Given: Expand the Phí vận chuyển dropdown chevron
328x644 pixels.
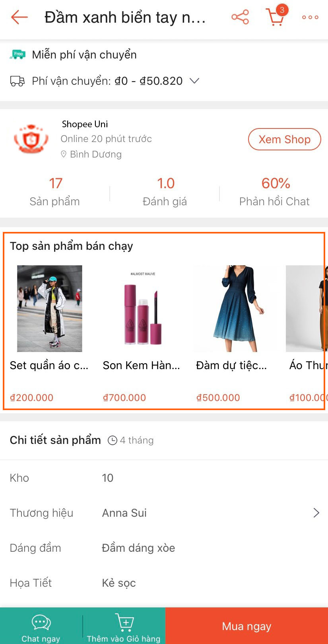Looking at the screenshot, I should pyautogui.click(x=194, y=81).
